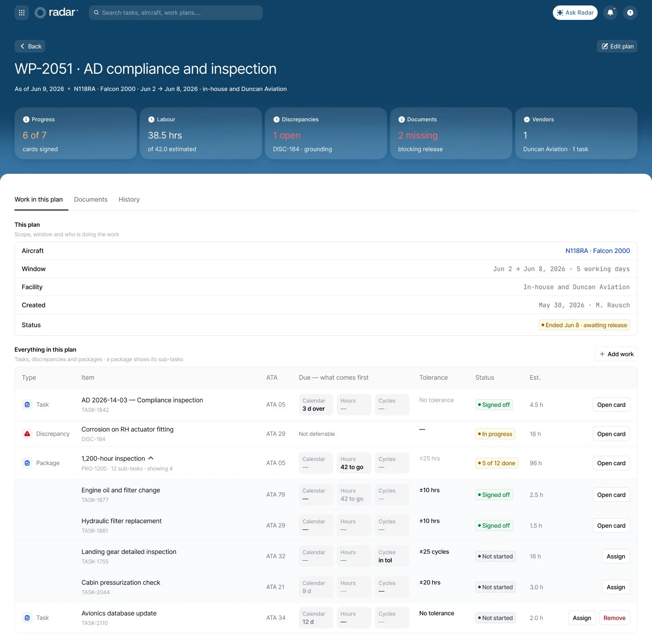Switch to the Documents tab
Image resolution: width=652 pixels, height=644 pixels.
[x=91, y=200]
